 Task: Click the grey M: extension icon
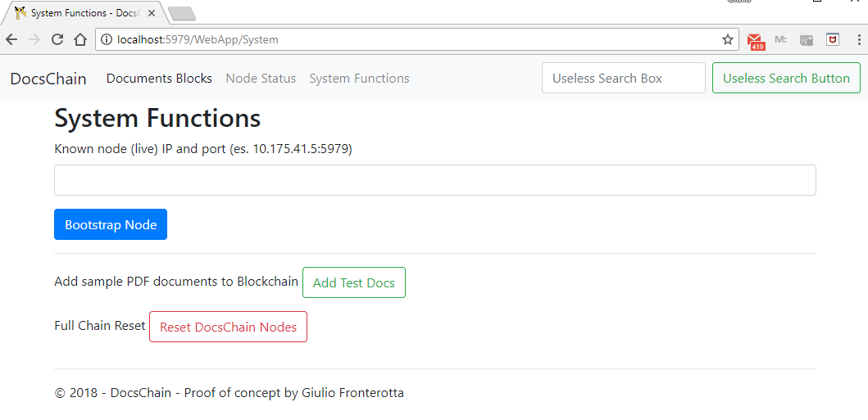780,39
